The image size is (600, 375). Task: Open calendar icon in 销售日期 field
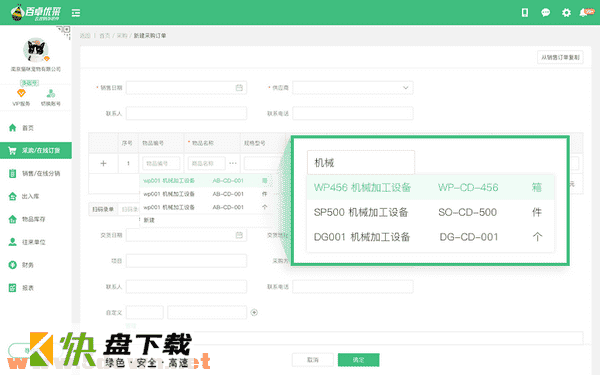(x=239, y=88)
